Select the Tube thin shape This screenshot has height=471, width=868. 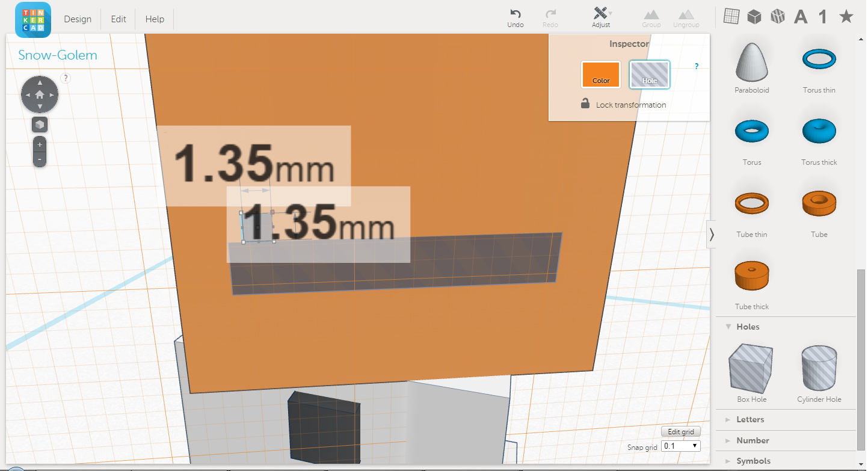752,212
